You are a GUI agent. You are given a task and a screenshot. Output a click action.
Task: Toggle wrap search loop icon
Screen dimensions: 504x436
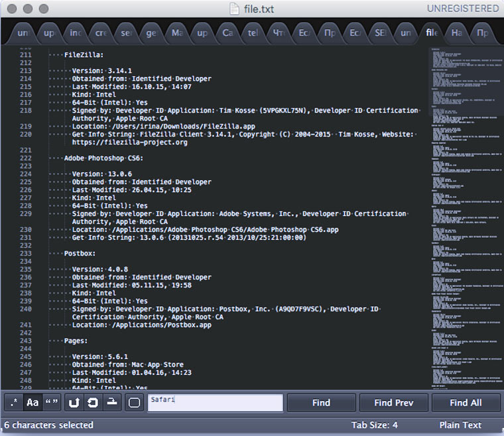[x=93, y=403]
